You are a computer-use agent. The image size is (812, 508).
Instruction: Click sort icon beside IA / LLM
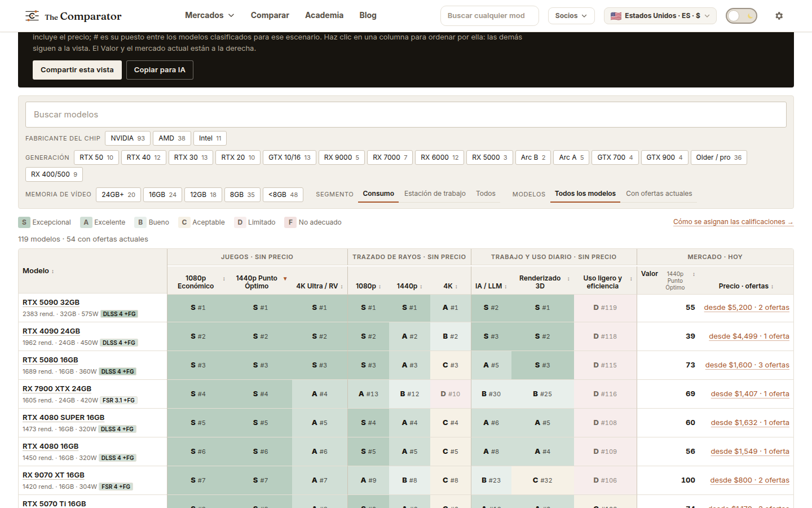(506, 287)
